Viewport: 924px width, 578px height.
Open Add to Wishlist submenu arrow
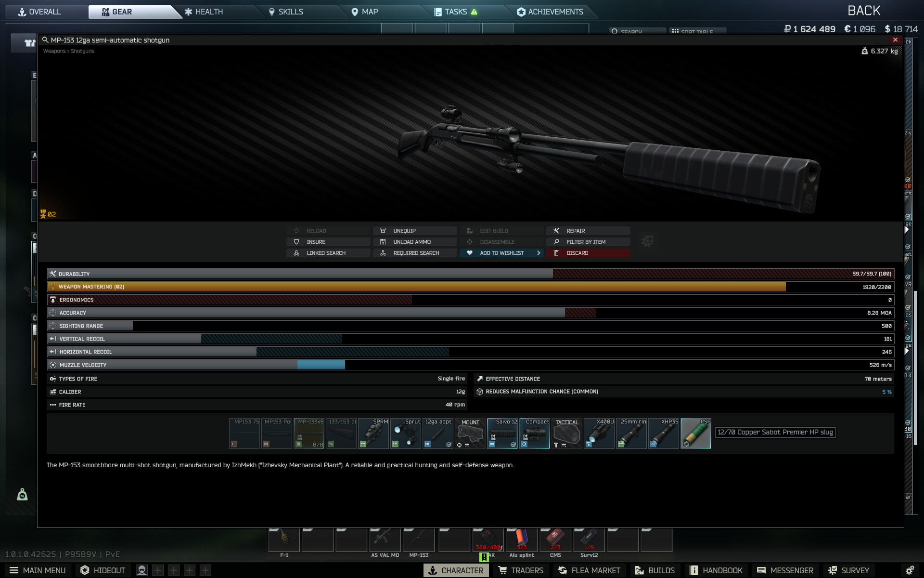click(539, 253)
